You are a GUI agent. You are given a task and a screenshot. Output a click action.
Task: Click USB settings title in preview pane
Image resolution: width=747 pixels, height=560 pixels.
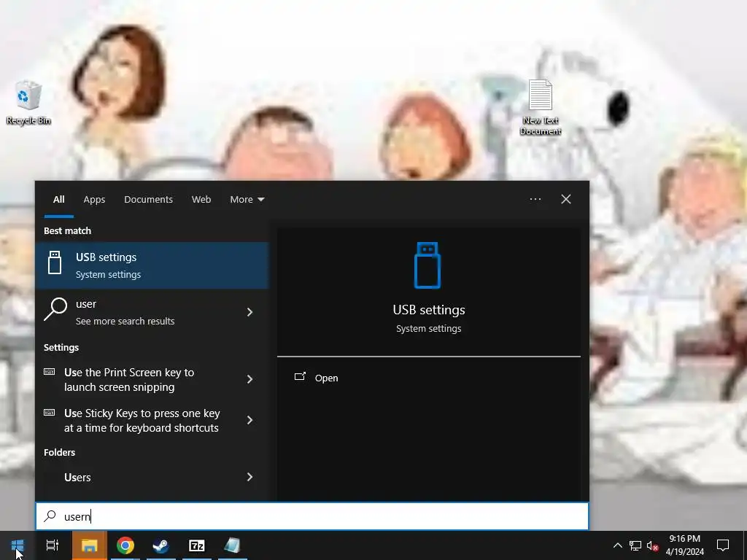click(429, 310)
